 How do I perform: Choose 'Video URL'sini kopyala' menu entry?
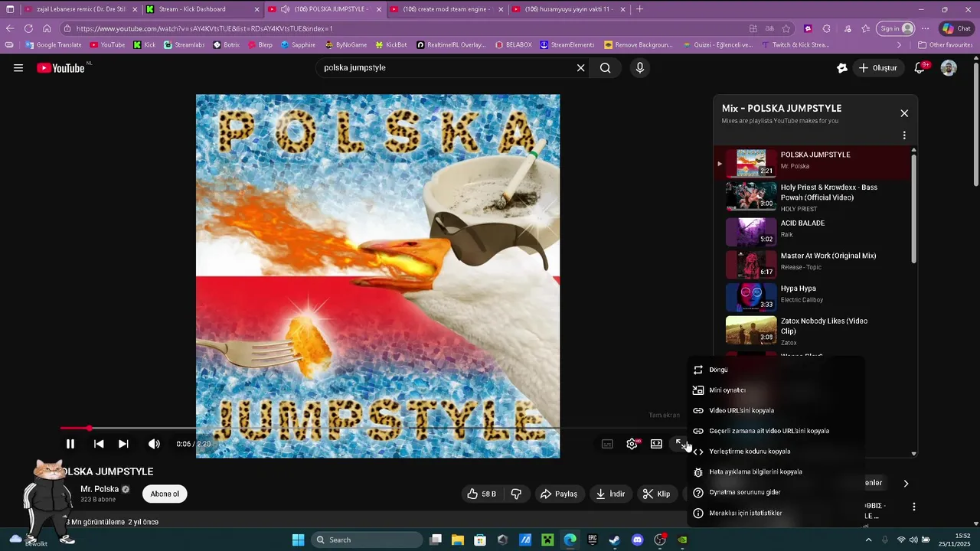pos(776,411)
